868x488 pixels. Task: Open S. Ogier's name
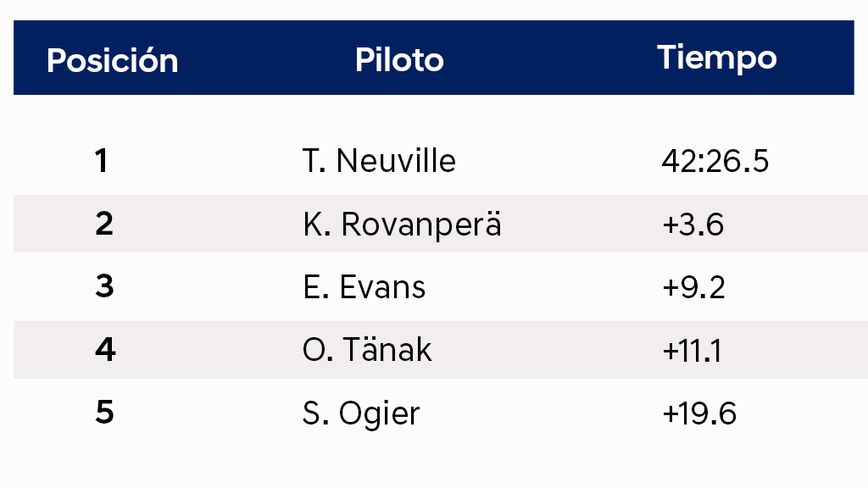(x=361, y=413)
